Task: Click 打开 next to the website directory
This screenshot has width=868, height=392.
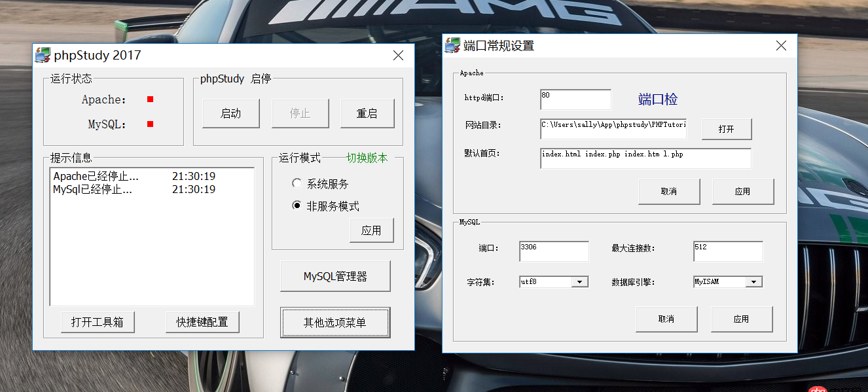Action: click(727, 129)
